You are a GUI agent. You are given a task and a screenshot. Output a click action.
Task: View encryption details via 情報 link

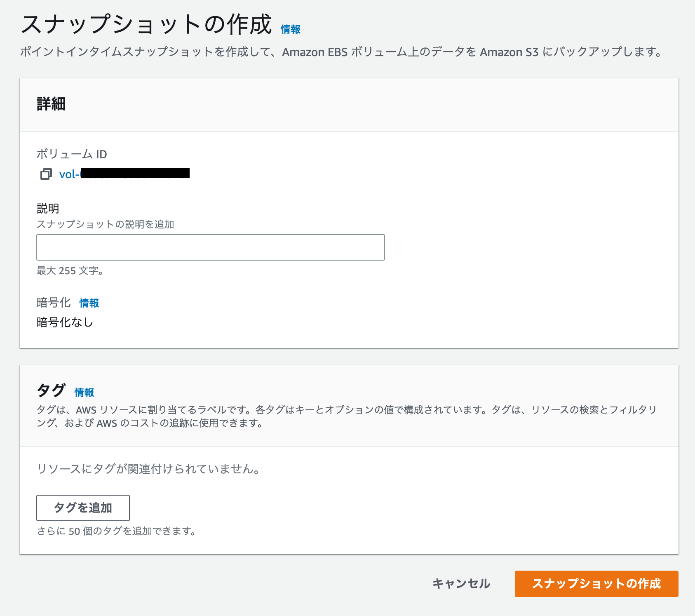pos(88,303)
